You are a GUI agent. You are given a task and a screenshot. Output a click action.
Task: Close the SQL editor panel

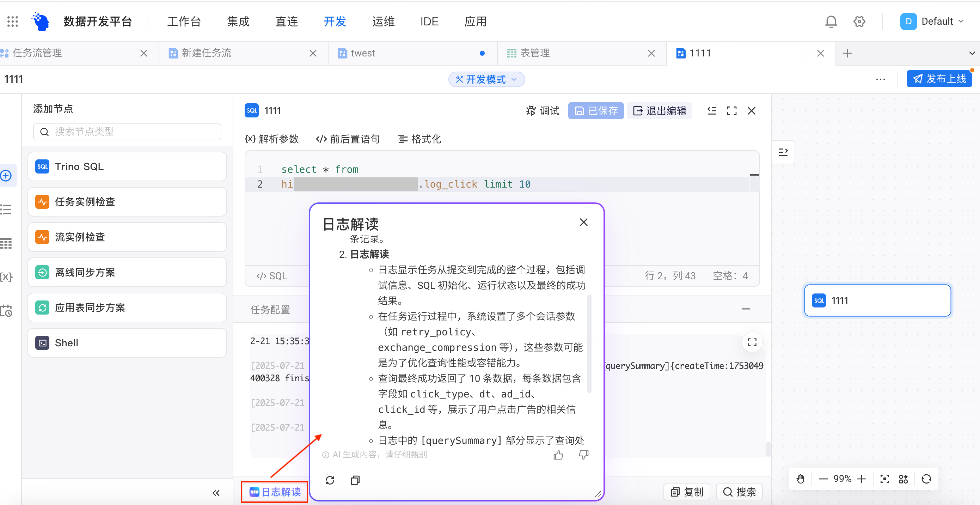click(x=751, y=111)
